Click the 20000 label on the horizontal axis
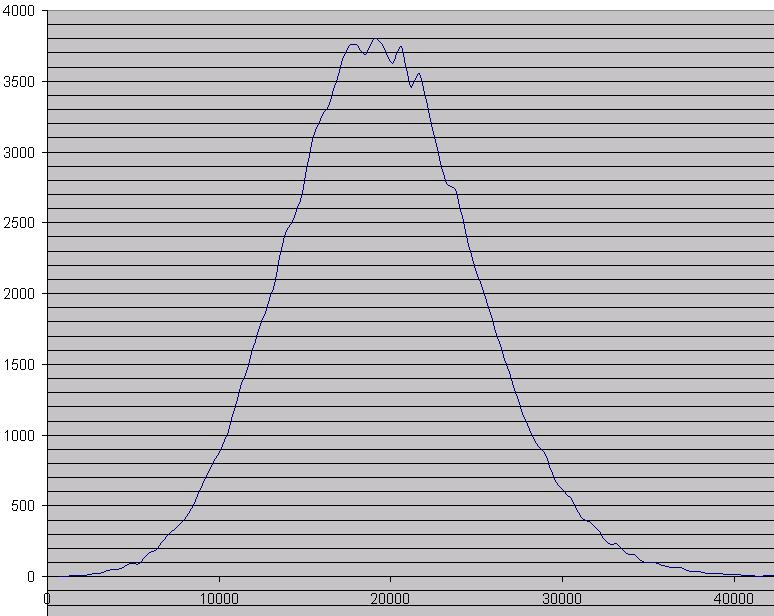This screenshot has height=616, width=774. 390,599
